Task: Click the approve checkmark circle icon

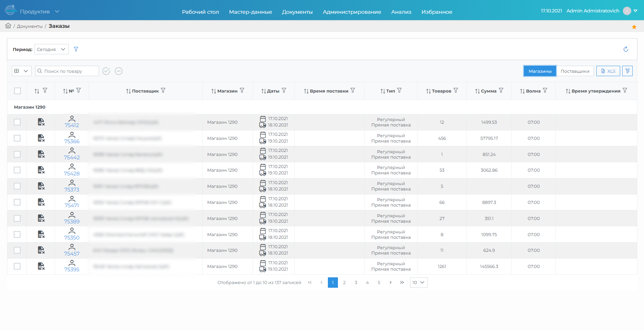Action: pyautogui.click(x=106, y=71)
